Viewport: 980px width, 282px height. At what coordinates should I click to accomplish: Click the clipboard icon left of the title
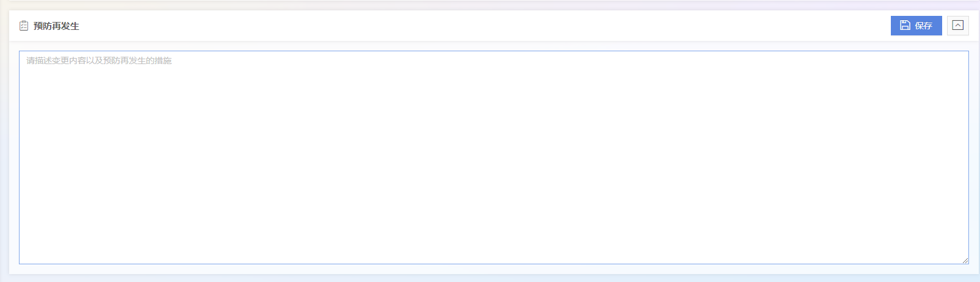click(x=24, y=26)
